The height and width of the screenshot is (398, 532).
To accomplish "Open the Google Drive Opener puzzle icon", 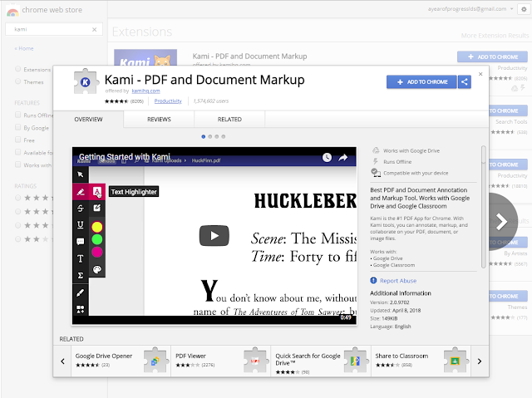I will (x=155, y=361).
